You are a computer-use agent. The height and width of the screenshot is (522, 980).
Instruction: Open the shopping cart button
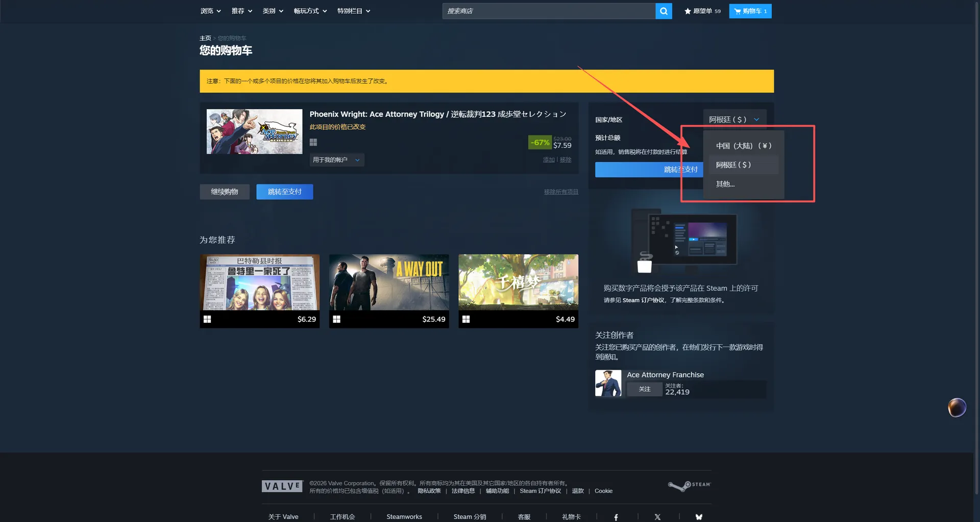750,11
